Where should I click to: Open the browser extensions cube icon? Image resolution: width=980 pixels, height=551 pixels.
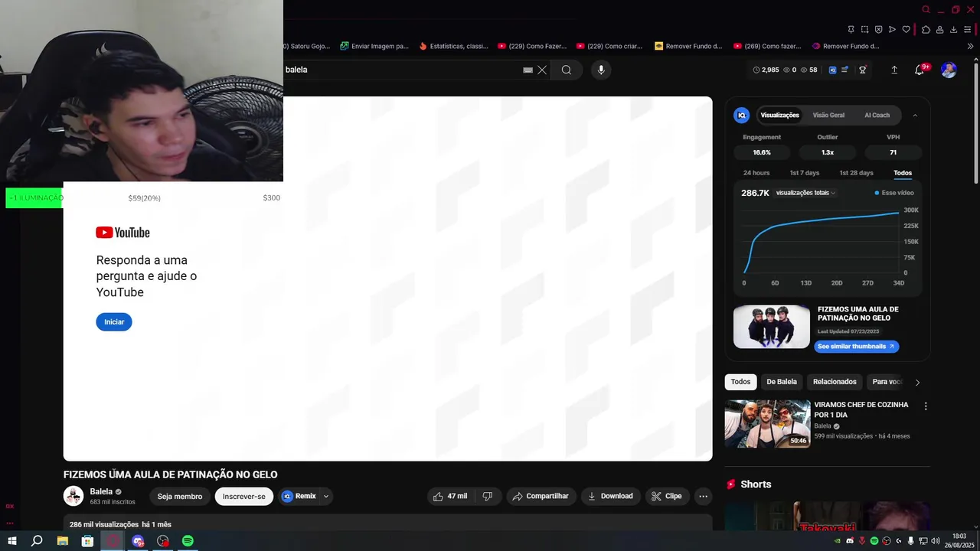pyautogui.click(x=926, y=30)
